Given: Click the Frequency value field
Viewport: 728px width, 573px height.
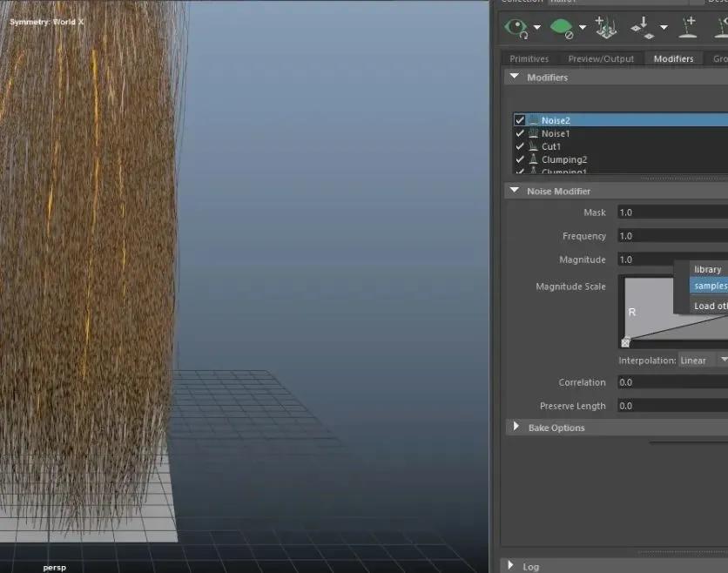Looking at the screenshot, I should (x=673, y=236).
